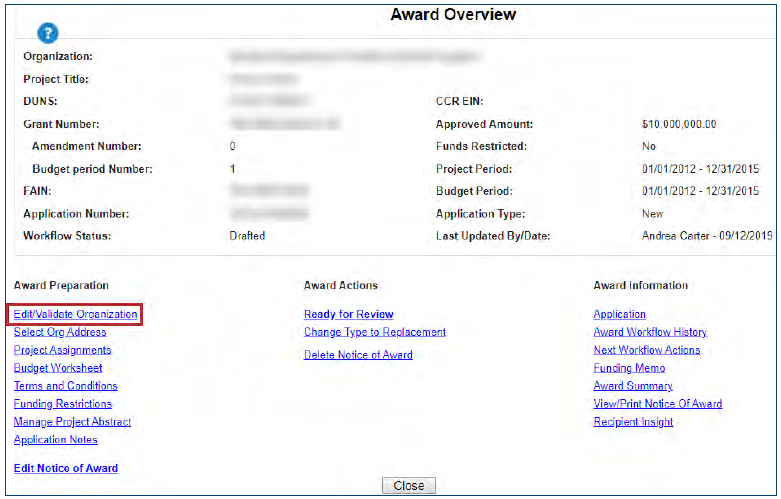Open the Budget Worksheet link
Screen dimensions: 781x499
(x=58, y=368)
